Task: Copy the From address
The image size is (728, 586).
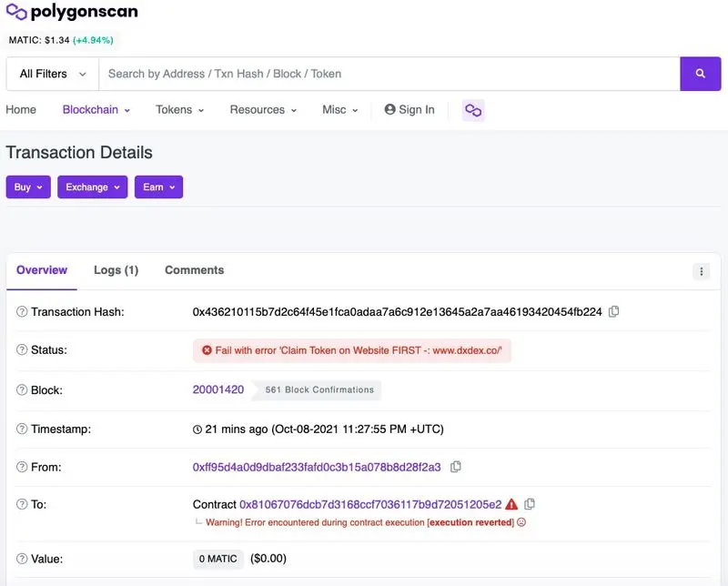Action: (456, 467)
